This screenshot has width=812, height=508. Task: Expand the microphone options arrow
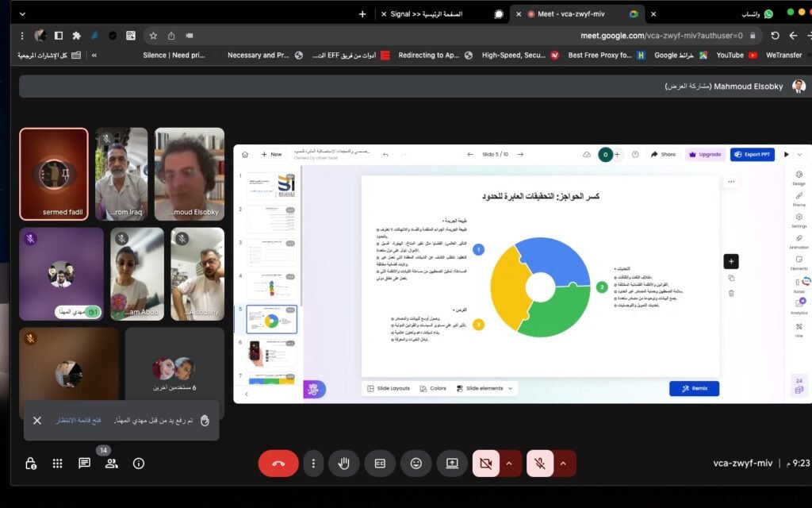pyautogui.click(x=563, y=464)
